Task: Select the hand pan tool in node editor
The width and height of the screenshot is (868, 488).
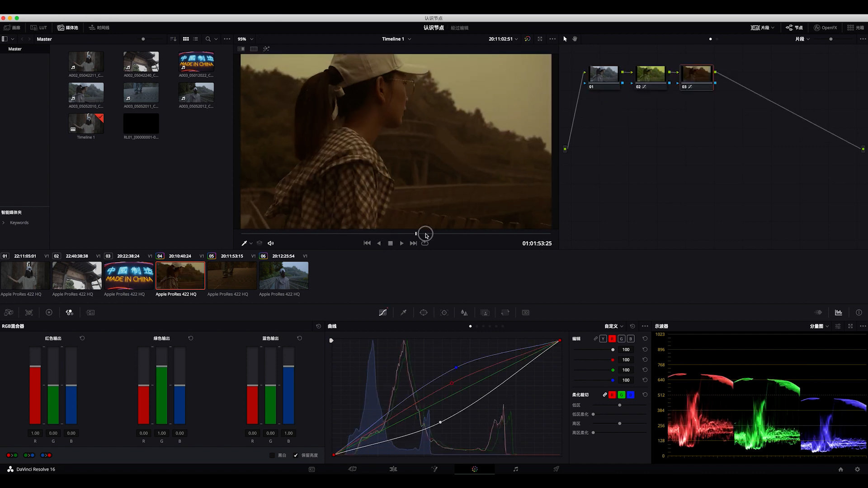Action: click(575, 39)
